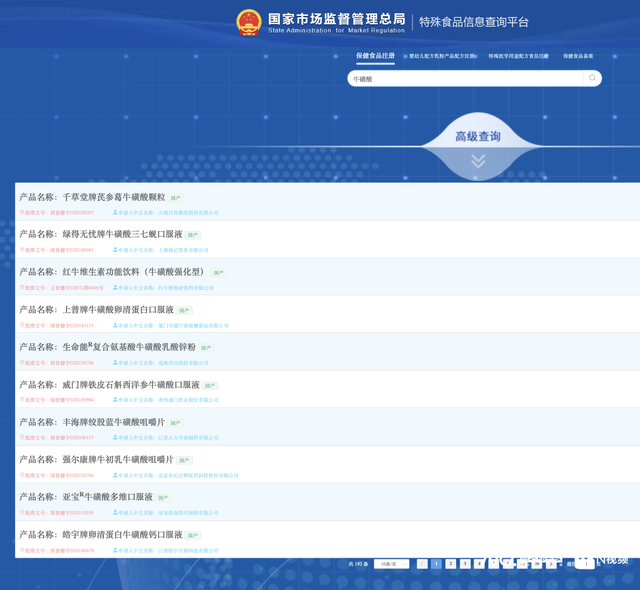This screenshot has width=640, height=590.
Task: Click 国产 tag on 千草堂牌 row
Action: click(176, 198)
